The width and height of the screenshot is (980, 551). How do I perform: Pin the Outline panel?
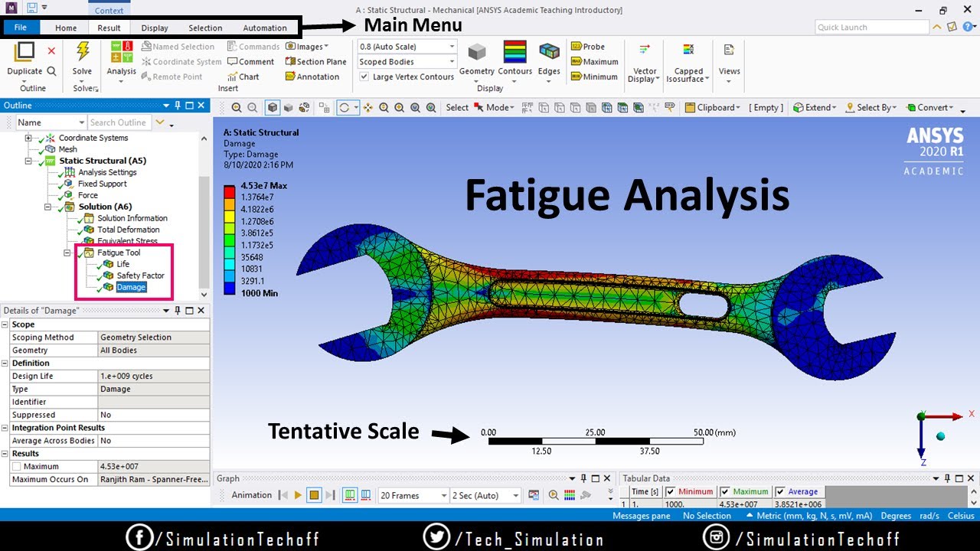178,106
